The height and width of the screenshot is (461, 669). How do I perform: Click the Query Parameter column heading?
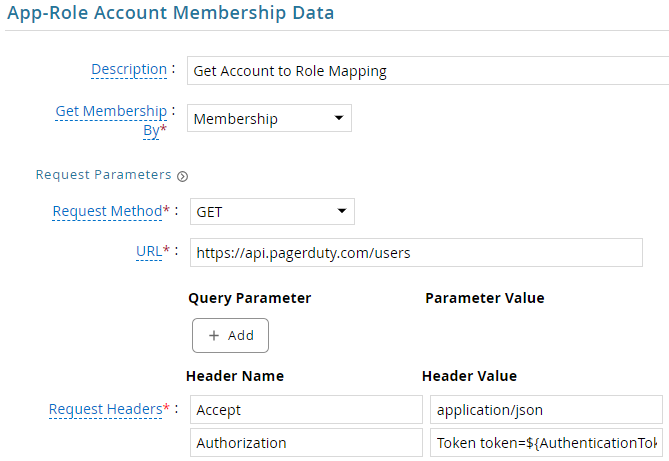(x=250, y=298)
